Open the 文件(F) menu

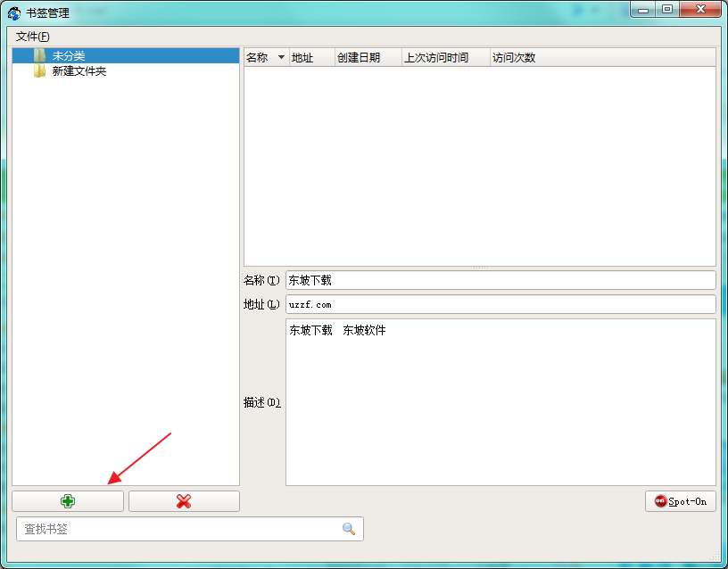coord(32,37)
